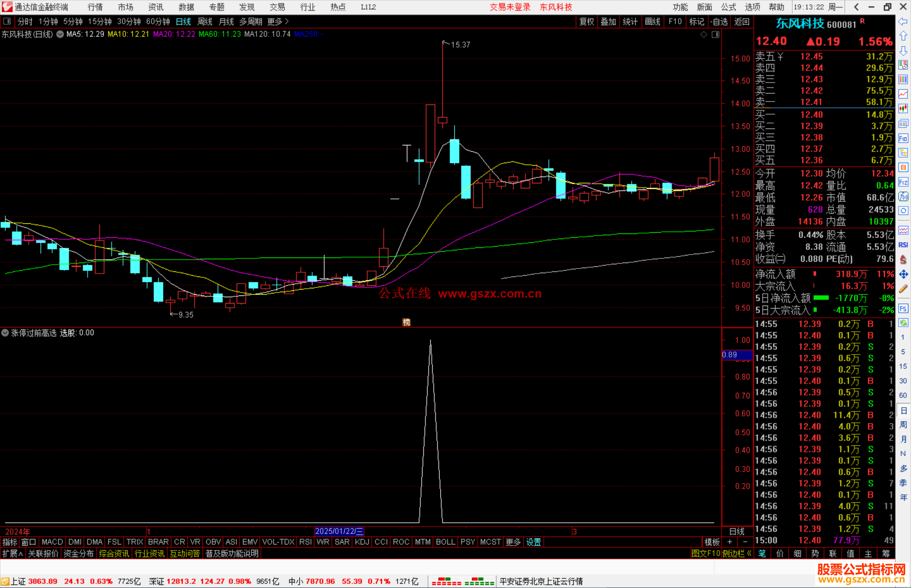
Task: Click the f(x) formula icon in sidebar
Action: [903, 196]
